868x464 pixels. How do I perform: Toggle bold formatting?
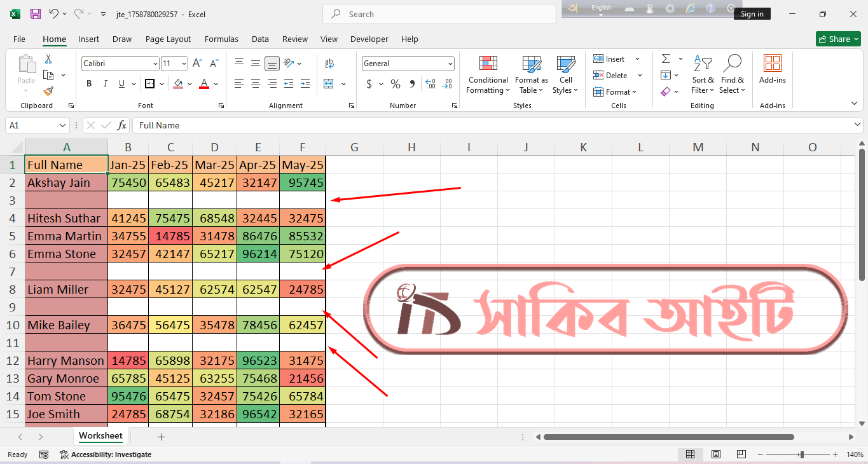click(x=89, y=83)
